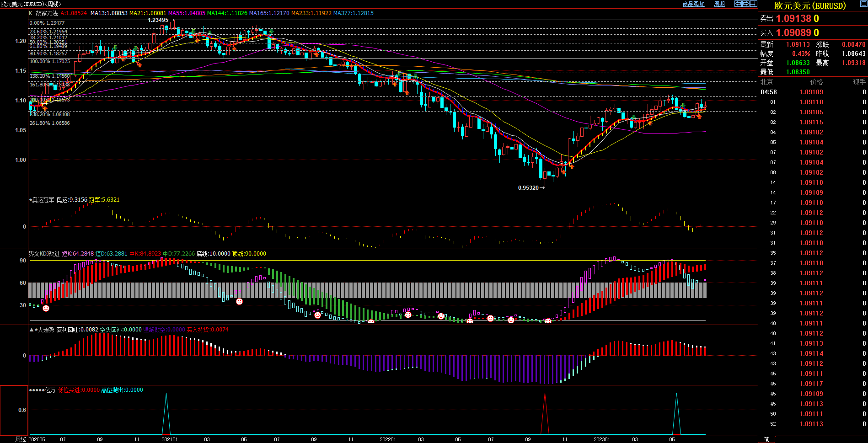
Task: Click the 界文KD改进 indicator title
Action: click(44, 254)
